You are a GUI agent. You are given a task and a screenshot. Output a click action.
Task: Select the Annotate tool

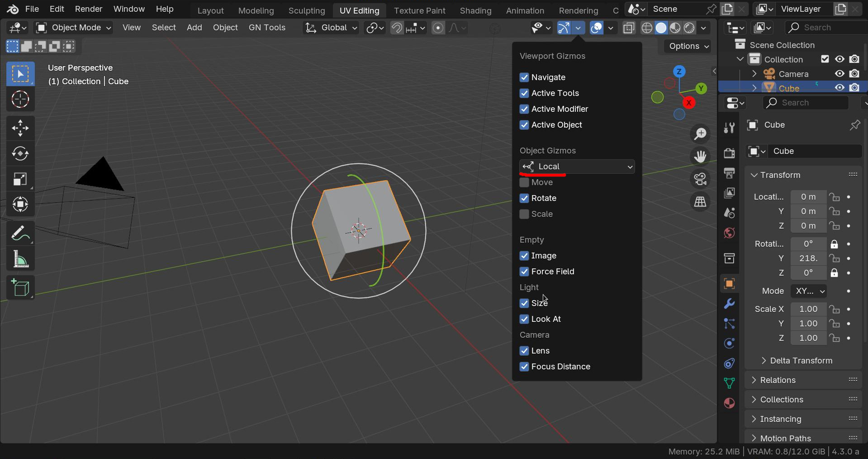click(x=20, y=234)
